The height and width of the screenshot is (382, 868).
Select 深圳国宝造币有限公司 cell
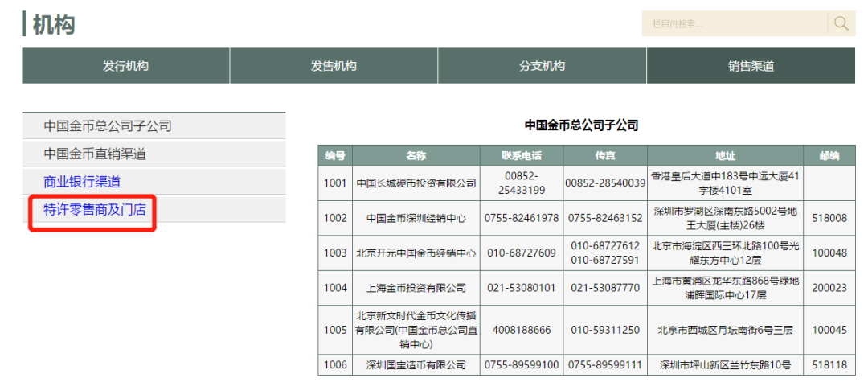(x=416, y=365)
